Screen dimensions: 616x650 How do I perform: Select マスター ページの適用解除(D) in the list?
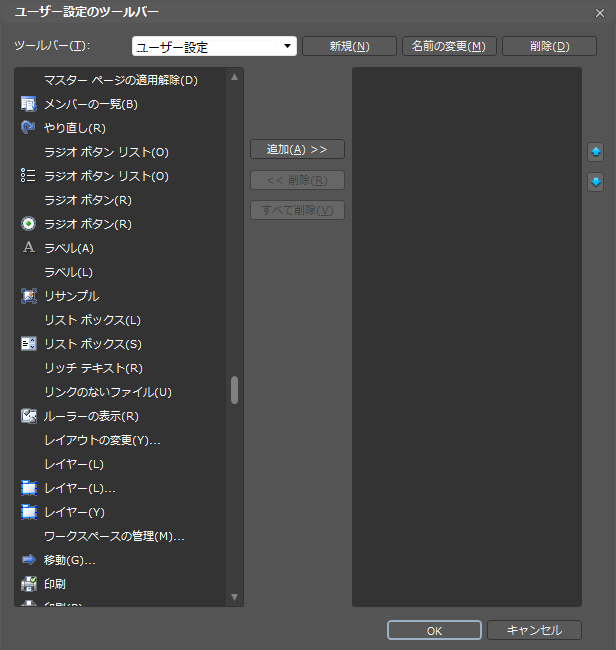[x=121, y=80]
